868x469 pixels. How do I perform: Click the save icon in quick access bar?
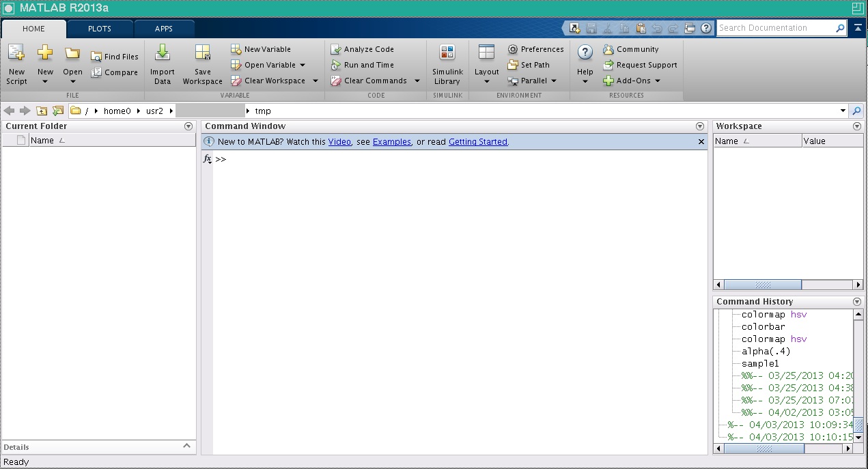(x=591, y=28)
